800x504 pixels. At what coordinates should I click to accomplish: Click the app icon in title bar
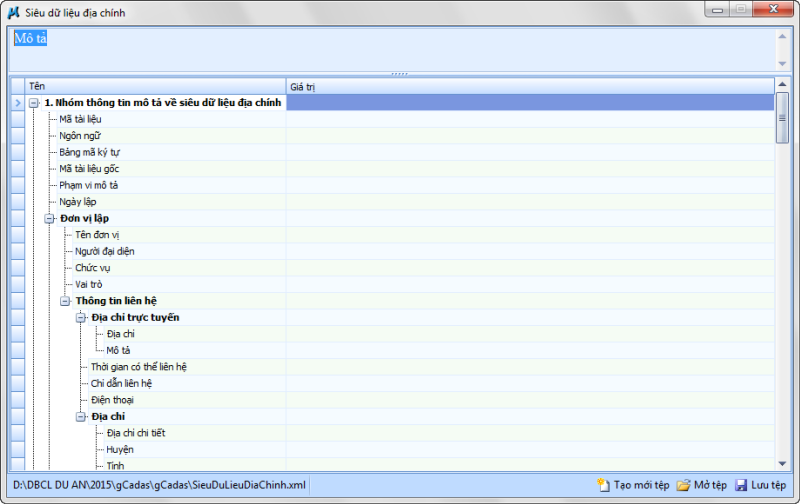14,10
